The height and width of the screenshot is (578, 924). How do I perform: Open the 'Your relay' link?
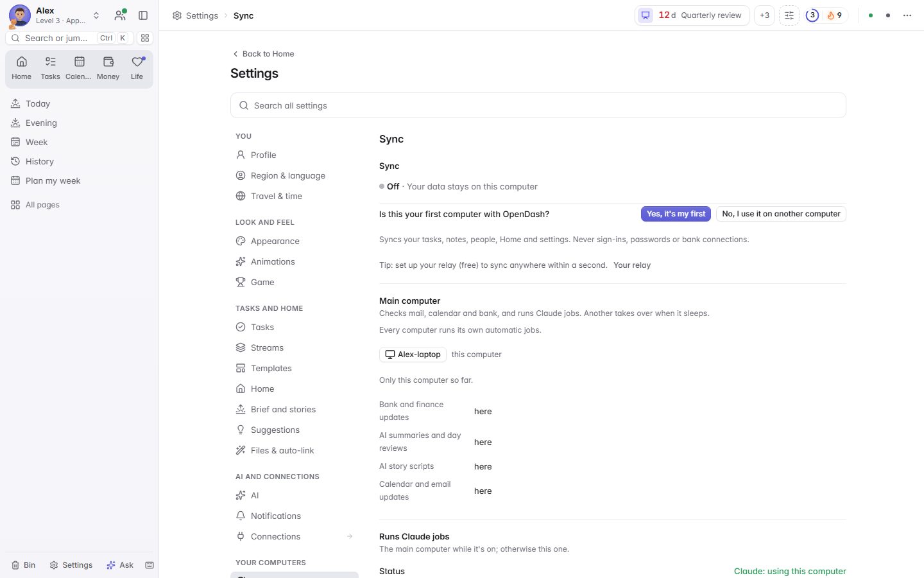point(632,265)
